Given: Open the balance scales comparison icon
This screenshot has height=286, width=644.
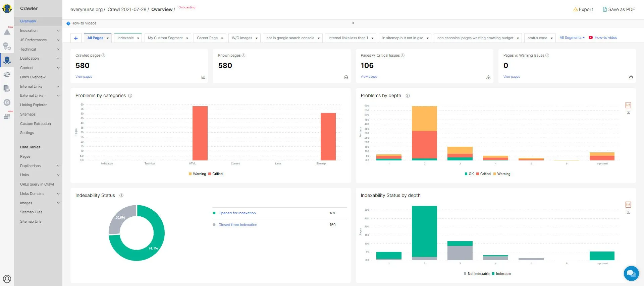Looking at the screenshot, I should (x=7, y=74).
